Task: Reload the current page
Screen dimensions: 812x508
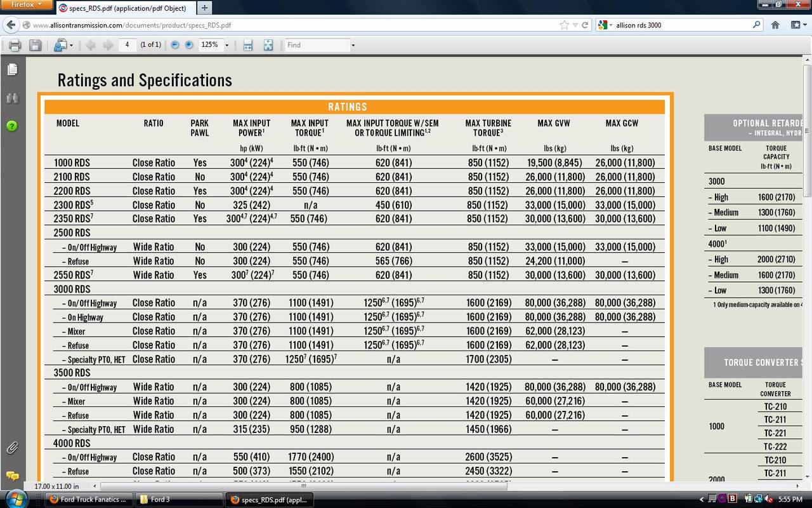Action: (x=585, y=25)
